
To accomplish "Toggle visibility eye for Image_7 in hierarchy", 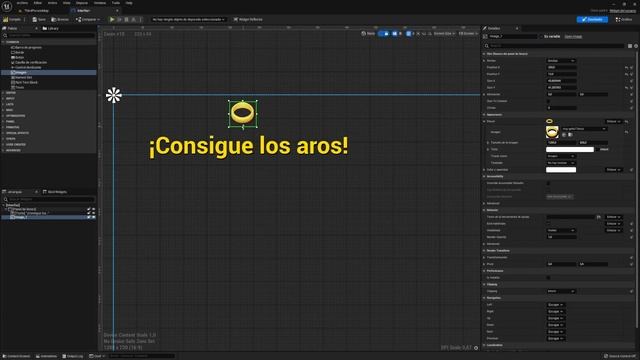I will point(93,217).
